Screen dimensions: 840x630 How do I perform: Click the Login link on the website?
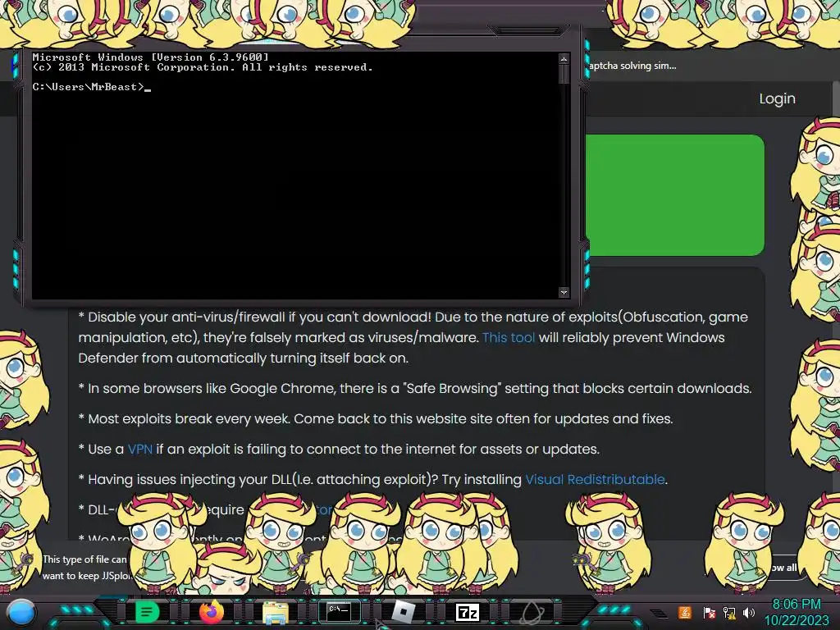click(x=777, y=98)
